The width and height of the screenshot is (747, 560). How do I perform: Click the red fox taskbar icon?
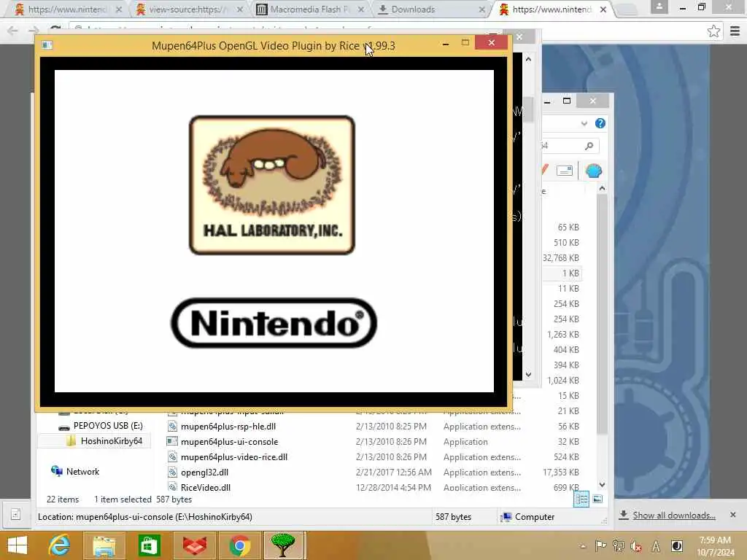(x=194, y=545)
